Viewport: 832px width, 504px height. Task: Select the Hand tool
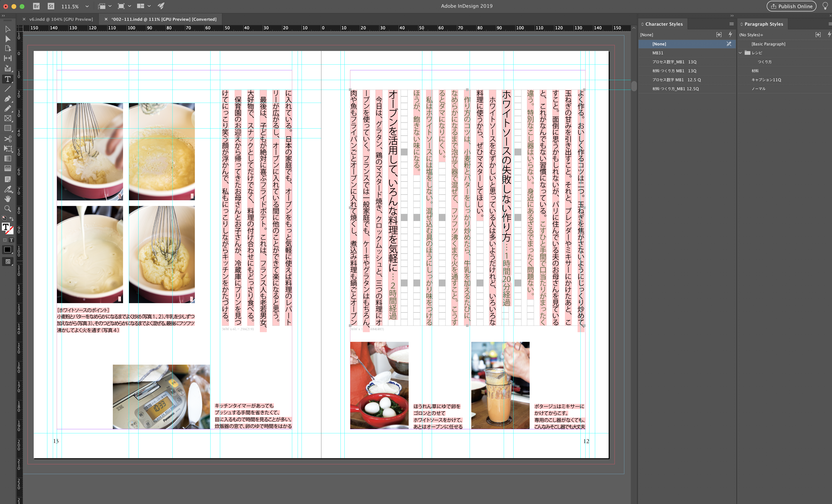(7, 199)
